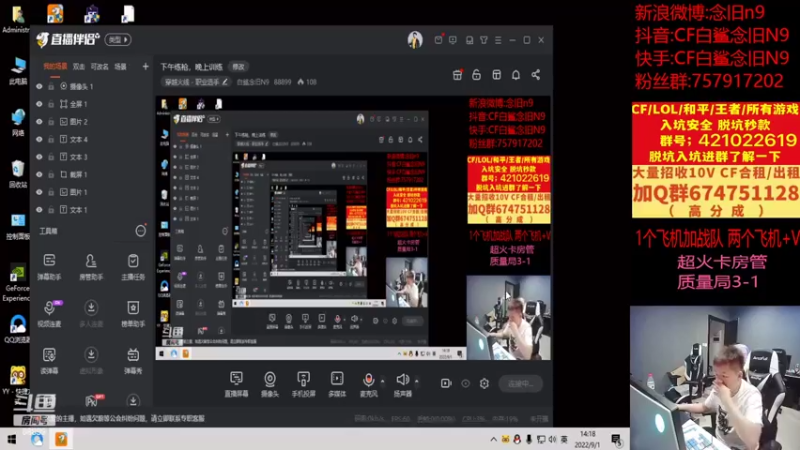The height and width of the screenshot is (450, 800).
Task: Open the user avatar profile
Action: point(415,40)
